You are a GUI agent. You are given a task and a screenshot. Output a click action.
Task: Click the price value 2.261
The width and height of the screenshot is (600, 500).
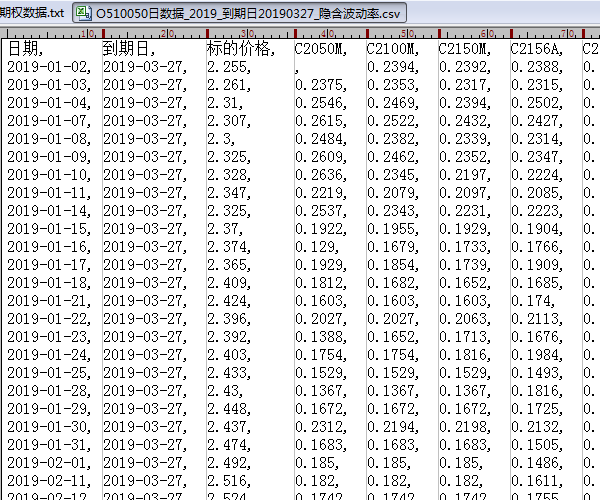click(x=229, y=85)
